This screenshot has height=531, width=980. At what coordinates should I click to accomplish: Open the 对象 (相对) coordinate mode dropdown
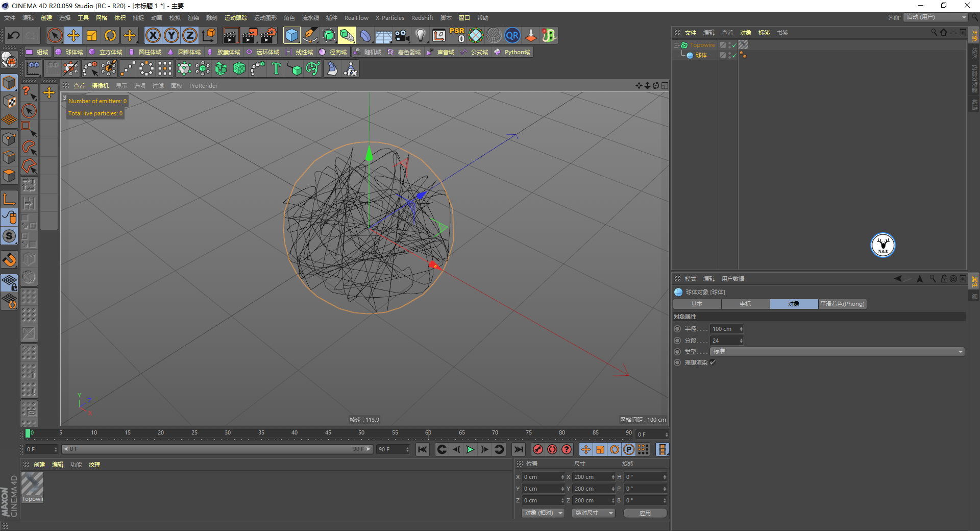pos(543,513)
